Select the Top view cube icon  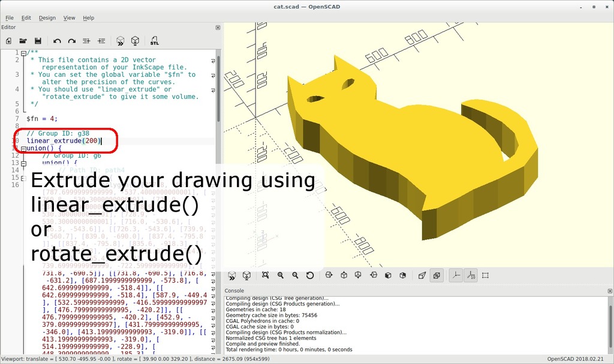[x=344, y=275]
